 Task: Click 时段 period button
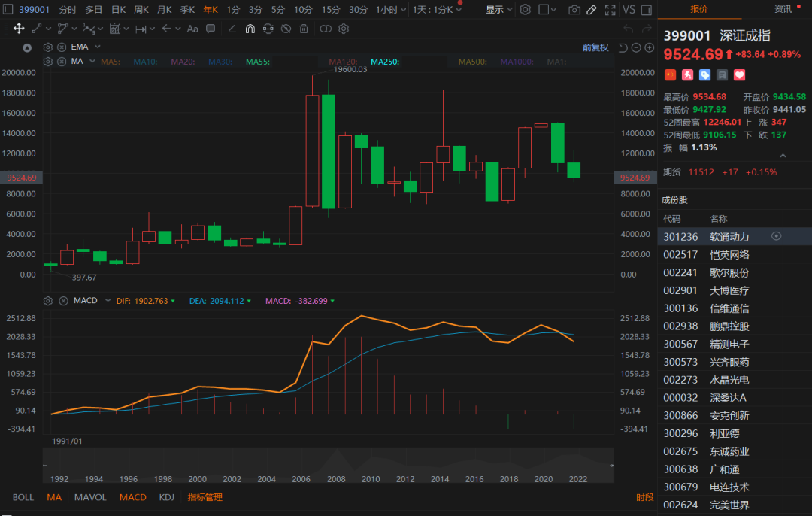[645, 497]
